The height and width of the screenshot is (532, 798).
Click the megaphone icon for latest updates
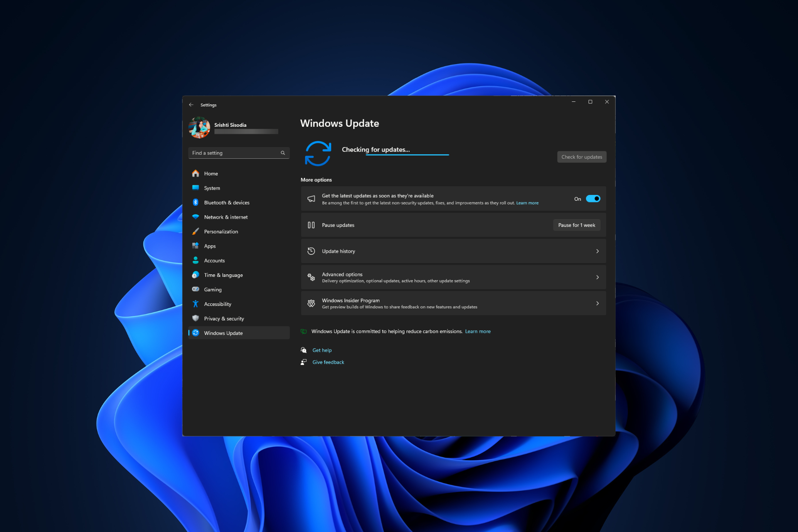[311, 199]
